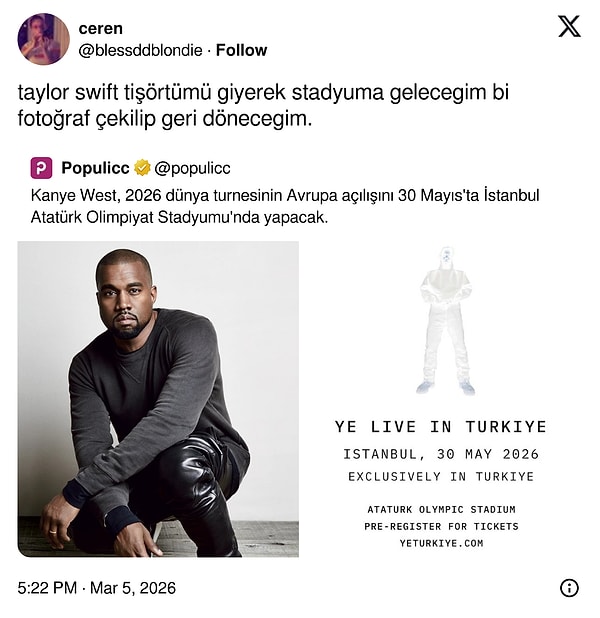Open the Populicc account name
Image resolution: width=600 pixels, height=618 pixels.
[95, 168]
